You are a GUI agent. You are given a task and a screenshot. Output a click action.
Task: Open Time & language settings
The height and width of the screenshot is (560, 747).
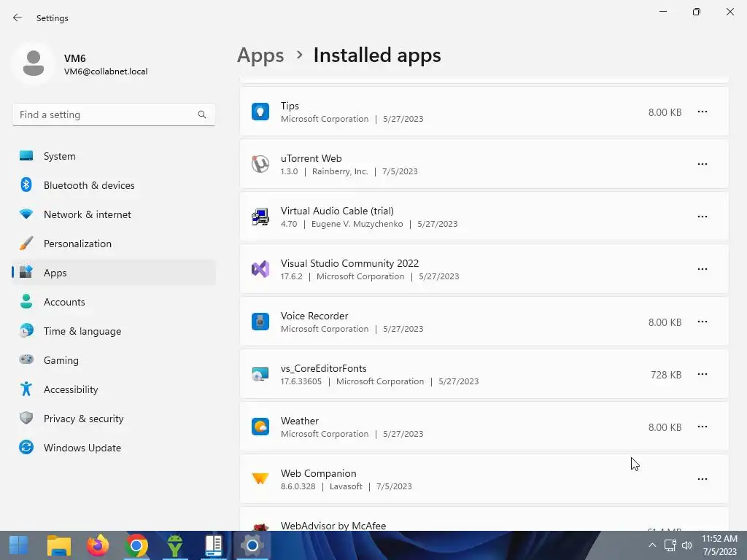click(114, 332)
